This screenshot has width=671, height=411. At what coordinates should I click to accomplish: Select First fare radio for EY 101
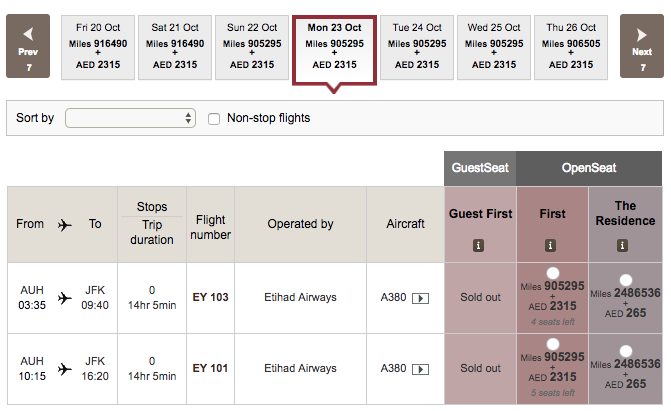coord(552,345)
